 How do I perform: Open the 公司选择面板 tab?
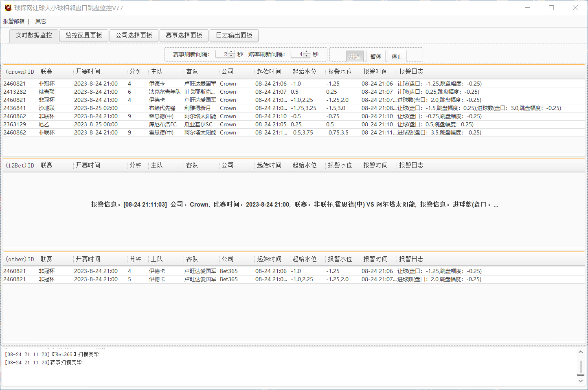[x=134, y=35]
